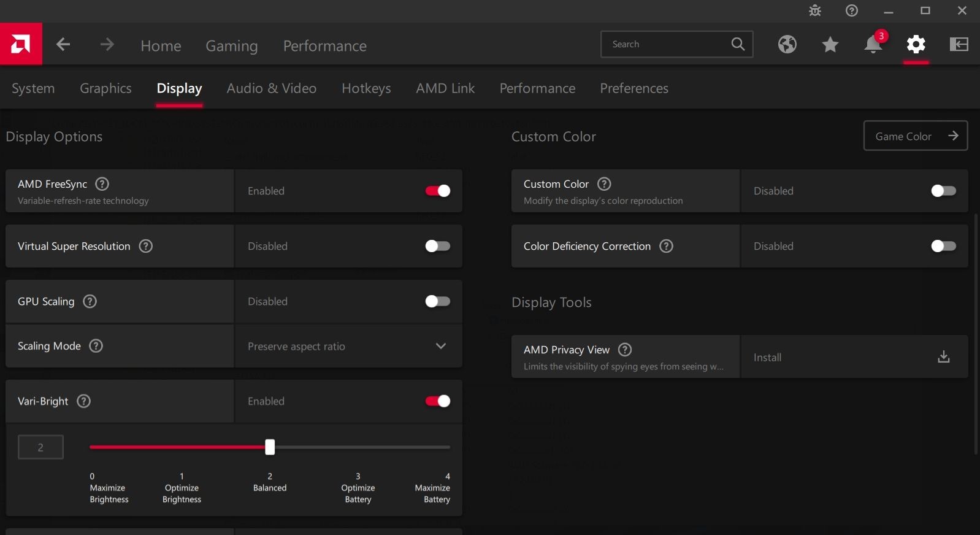The width and height of the screenshot is (980, 535).
Task: Open the web browser globe icon
Action: (x=787, y=44)
